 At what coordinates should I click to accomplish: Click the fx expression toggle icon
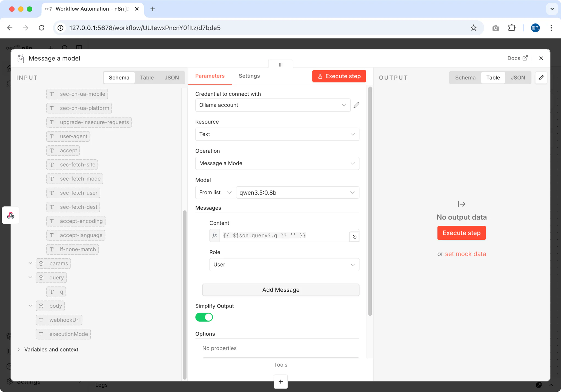[x=214, y=235]
